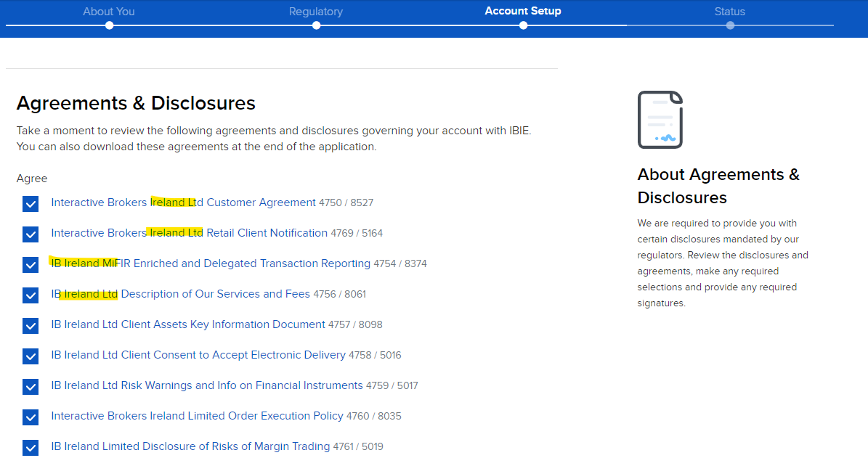Click form number 4754 / 8374
This screenshot has height=458, width=868.
[400, 264]
